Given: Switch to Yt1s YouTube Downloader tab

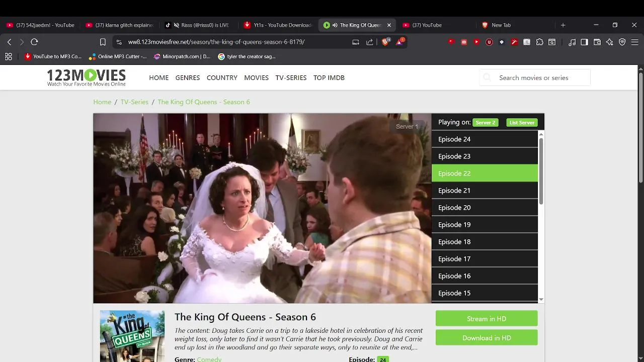Looking at the screenshot, I should [278, 25].
